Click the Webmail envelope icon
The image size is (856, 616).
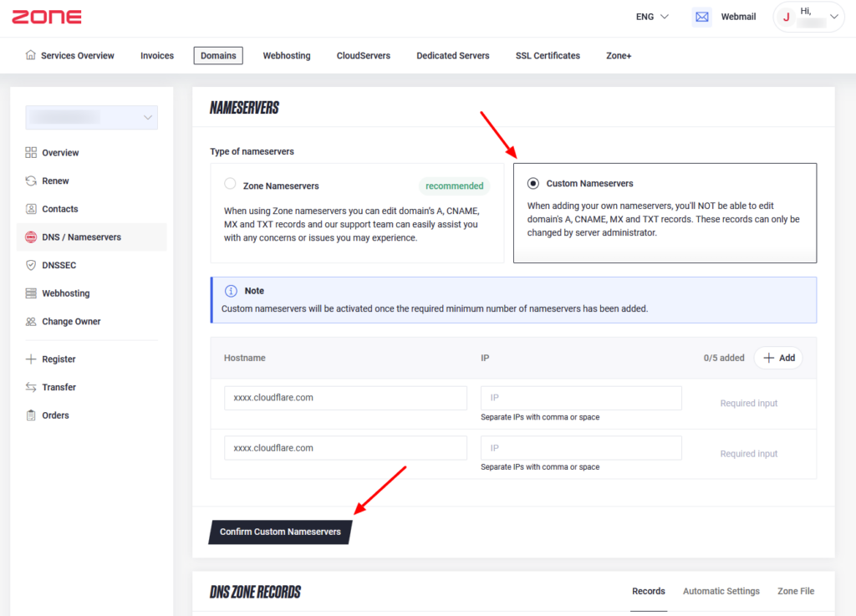pyautogui.click(x=701, y=17)
